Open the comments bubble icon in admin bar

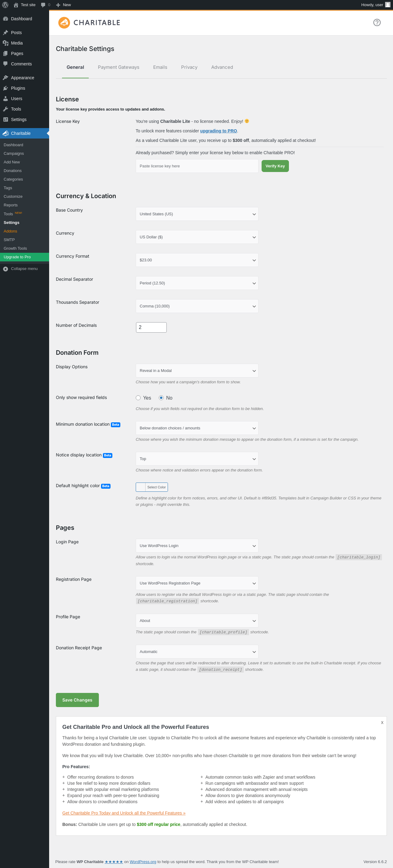tap(43, 5)
